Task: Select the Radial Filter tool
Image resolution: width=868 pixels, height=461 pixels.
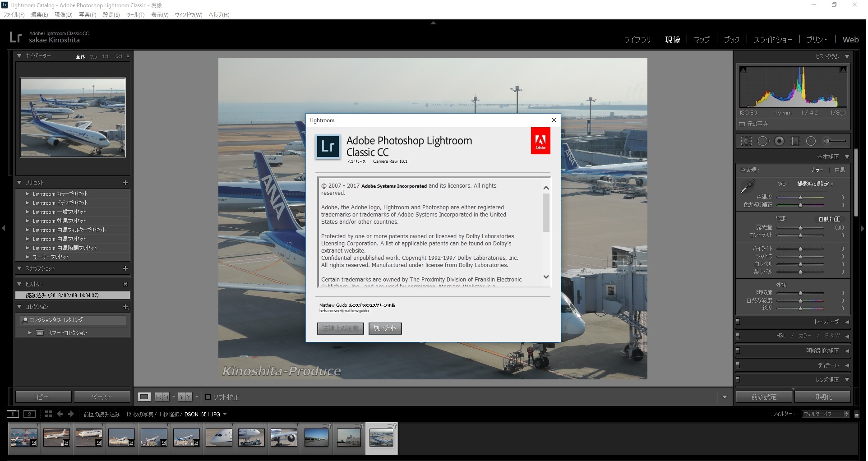Action: pyautogui.click(x=811, y=141)
